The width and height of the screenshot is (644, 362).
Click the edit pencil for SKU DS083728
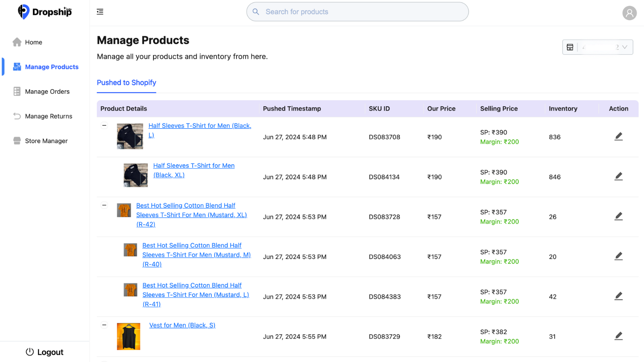(619, 216)
